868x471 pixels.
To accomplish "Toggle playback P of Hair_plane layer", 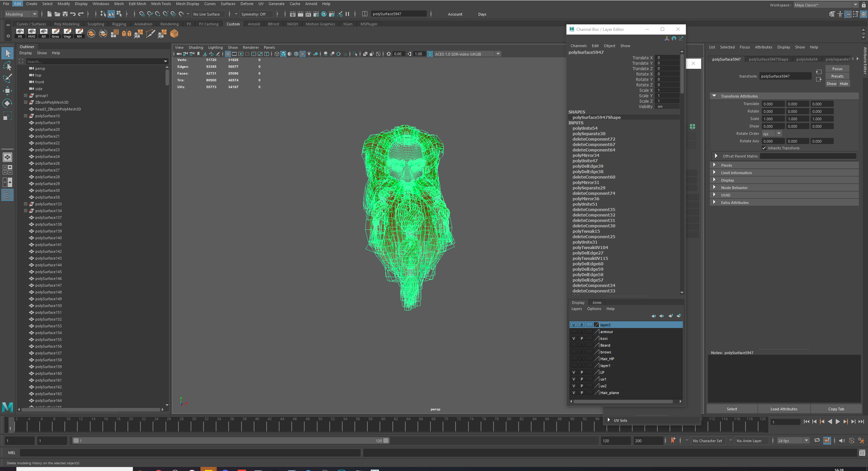I will 581,393.
